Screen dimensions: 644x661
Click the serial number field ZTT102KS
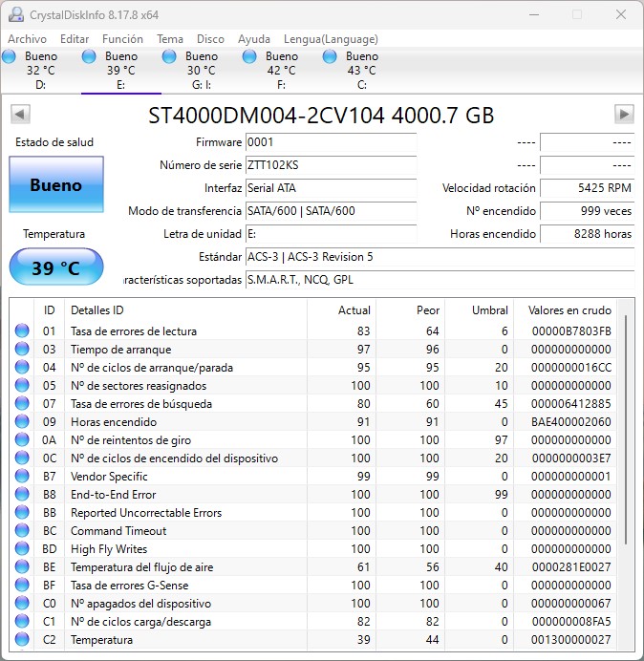click(331, 165)
